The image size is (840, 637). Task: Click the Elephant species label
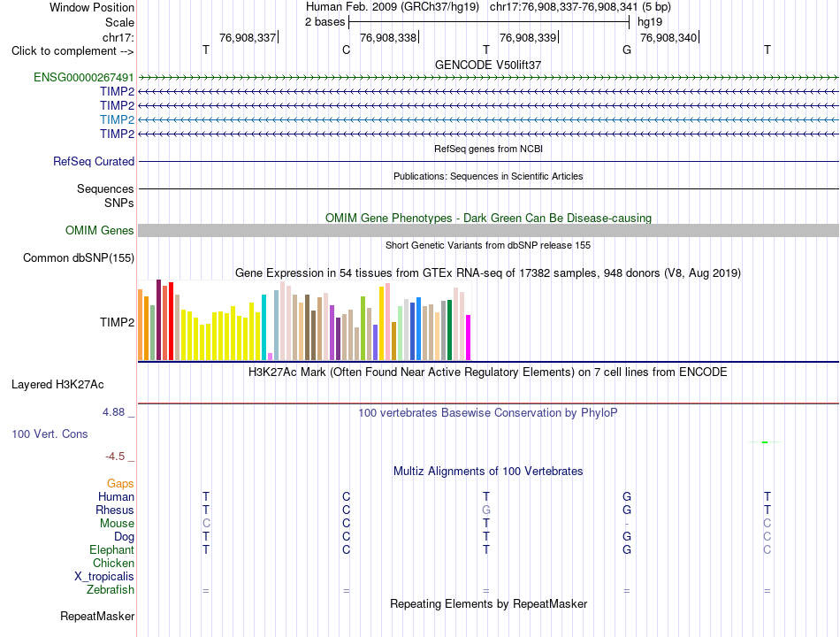(x=112, y=549)
